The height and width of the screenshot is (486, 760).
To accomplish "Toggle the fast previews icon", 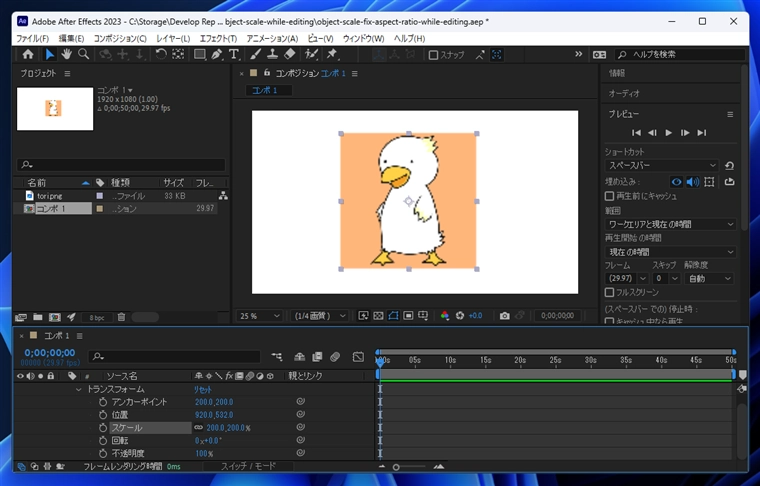I will pos(363,316).
